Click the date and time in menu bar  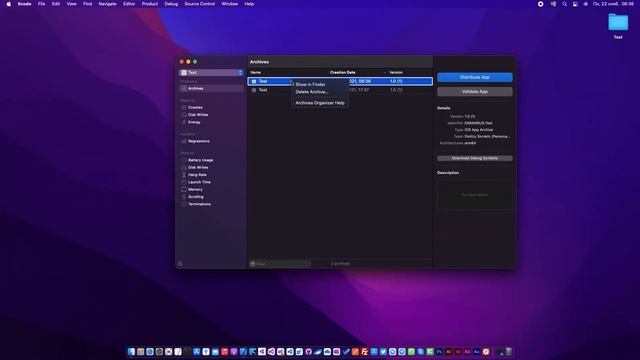tap(613, 4)
